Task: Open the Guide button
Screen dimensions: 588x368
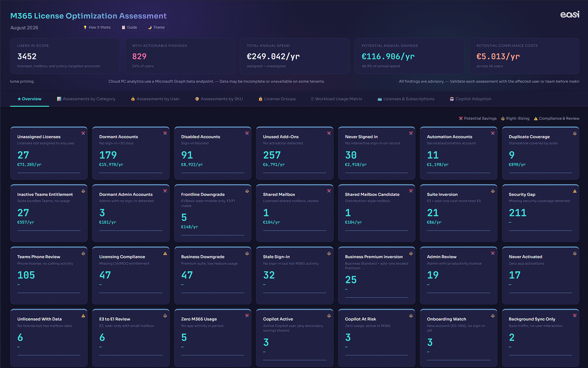Action: click(129, 27)
